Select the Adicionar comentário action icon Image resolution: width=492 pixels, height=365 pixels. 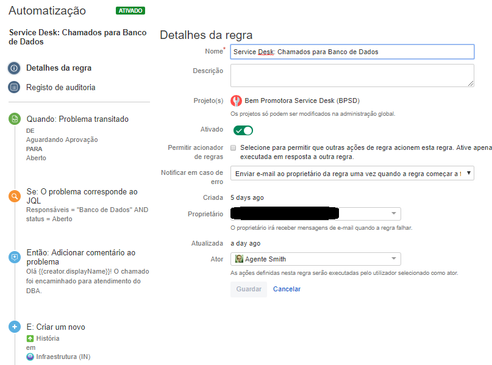[x=14, y=257]
